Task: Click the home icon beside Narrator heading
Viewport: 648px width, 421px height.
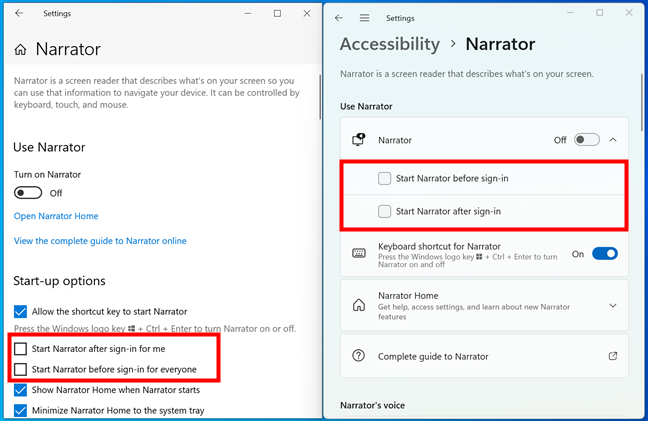Action: click(20, 50)
